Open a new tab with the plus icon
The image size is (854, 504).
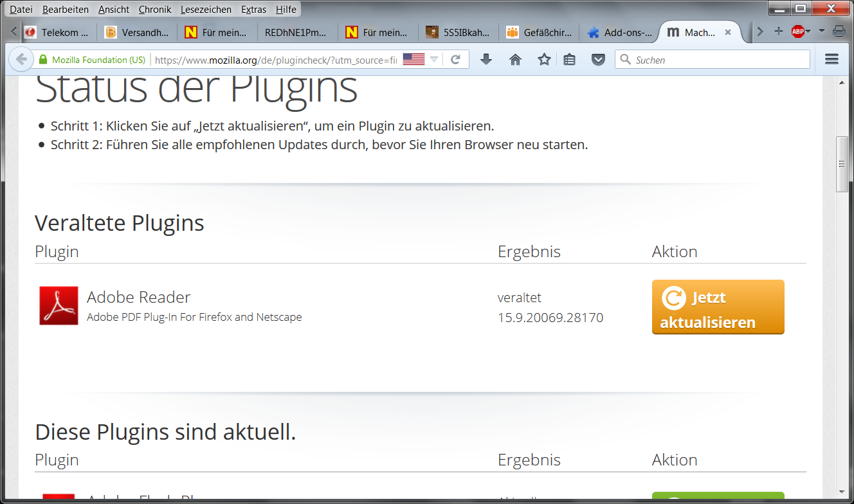click(x=778, y=31)
